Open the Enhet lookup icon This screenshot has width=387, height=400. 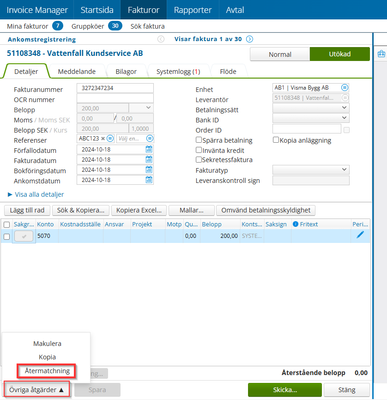point(345,88)
